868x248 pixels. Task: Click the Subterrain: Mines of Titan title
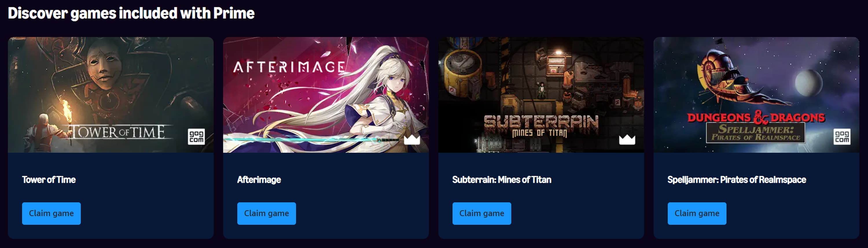502,180
